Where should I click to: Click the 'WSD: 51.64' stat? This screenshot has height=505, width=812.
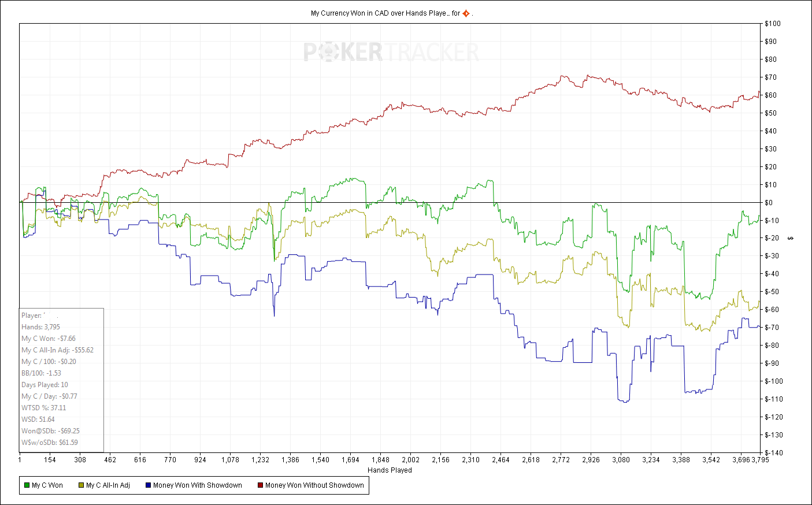[x=38, y=419]
